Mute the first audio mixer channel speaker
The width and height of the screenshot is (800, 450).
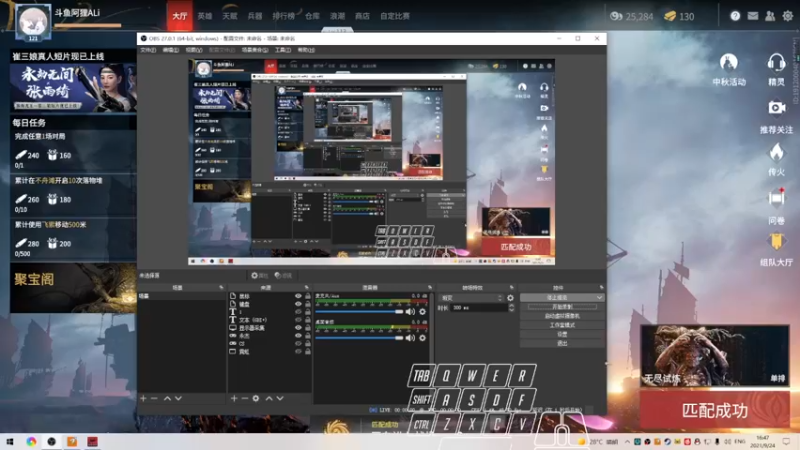410,311
